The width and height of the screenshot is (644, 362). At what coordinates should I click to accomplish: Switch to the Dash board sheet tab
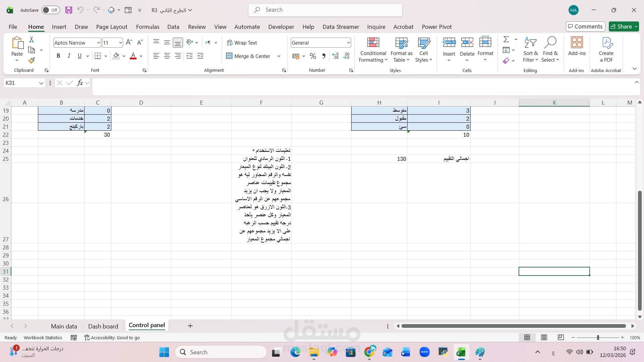(103, 326)
